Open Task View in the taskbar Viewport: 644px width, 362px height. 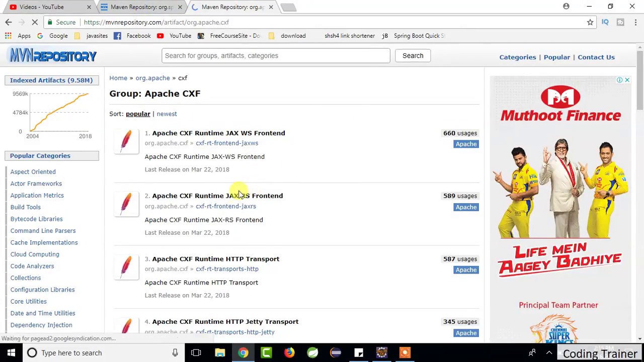tap(196, 352)
